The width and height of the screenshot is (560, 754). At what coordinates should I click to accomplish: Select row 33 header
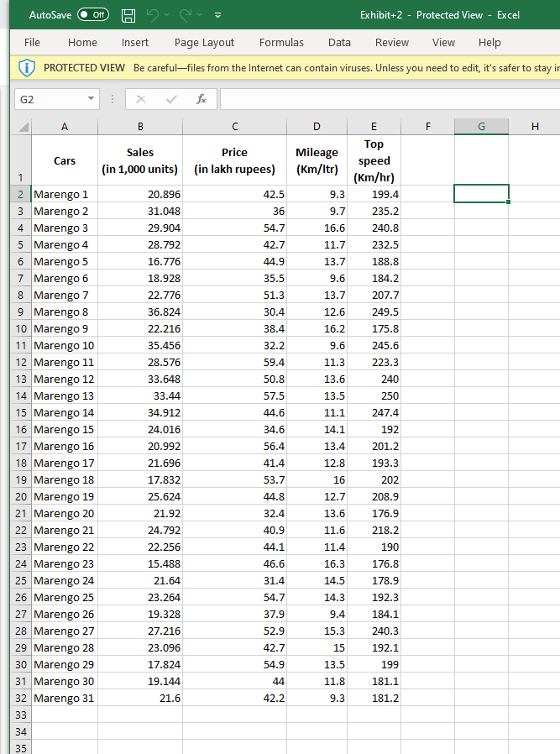pos(21,715)
